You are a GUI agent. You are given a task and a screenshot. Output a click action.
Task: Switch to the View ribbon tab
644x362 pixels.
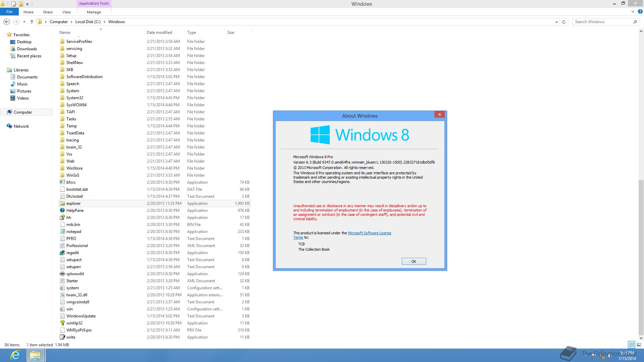click(66, 12)
